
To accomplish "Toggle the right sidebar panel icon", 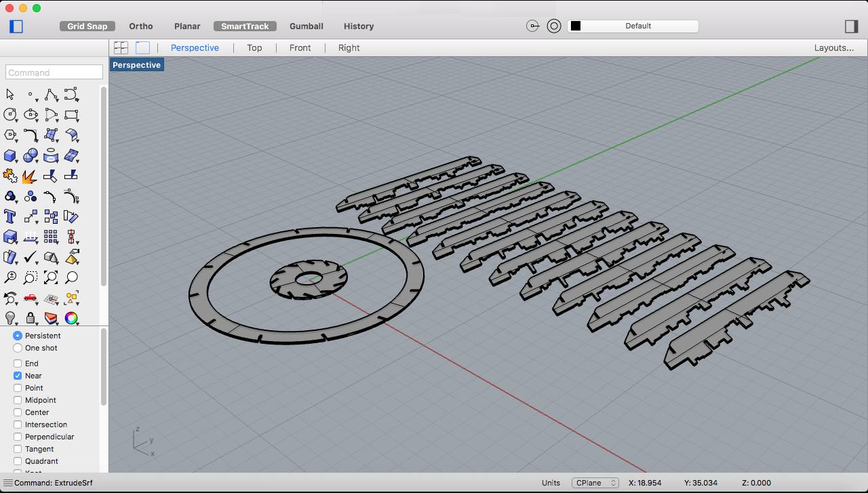I will 851,26.
